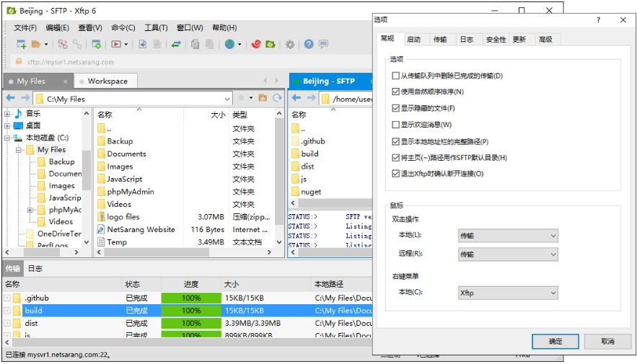This screenshot has height=364, width=637.
Task: Click the blue Help question-mark icon
Action: click(x=309, y=44)
